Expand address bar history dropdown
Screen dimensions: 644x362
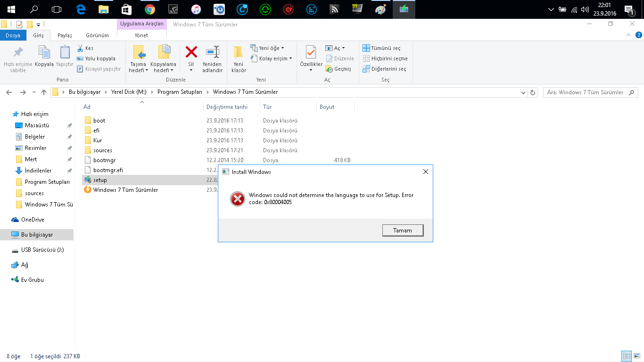523,92
